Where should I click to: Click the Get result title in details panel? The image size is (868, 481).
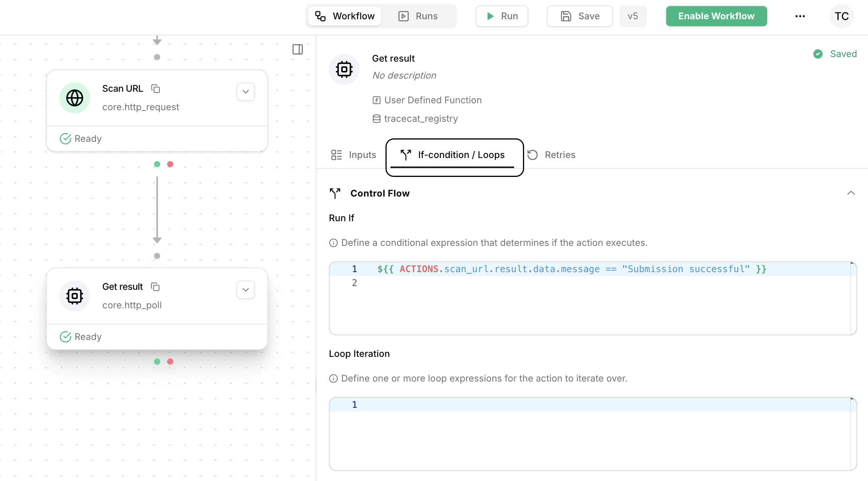393,59
